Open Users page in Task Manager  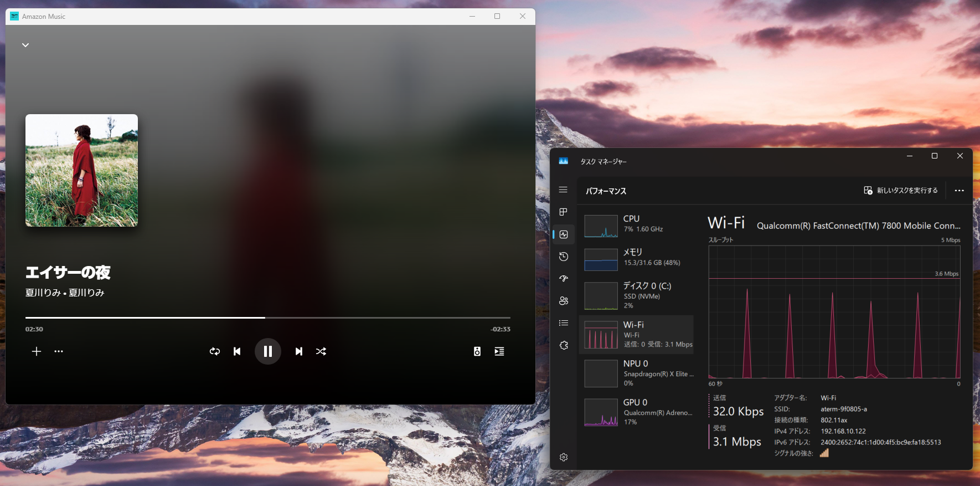pos(563,301)
